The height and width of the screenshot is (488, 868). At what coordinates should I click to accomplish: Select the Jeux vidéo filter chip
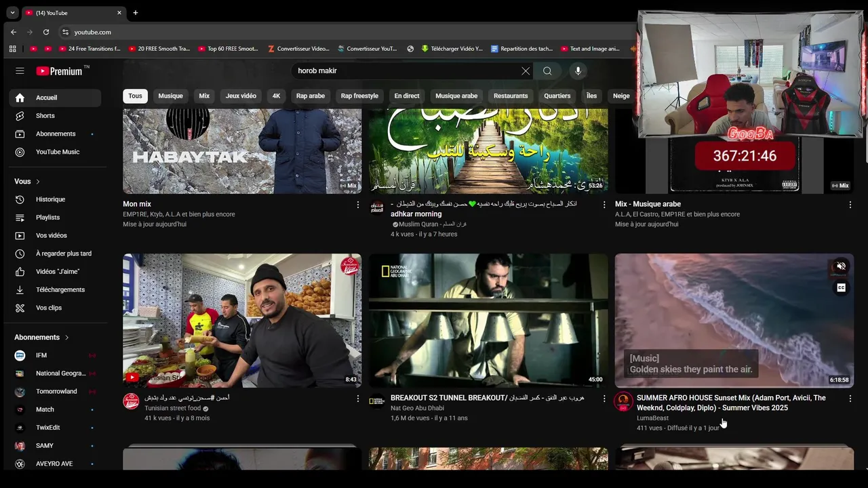click(241, 96)
